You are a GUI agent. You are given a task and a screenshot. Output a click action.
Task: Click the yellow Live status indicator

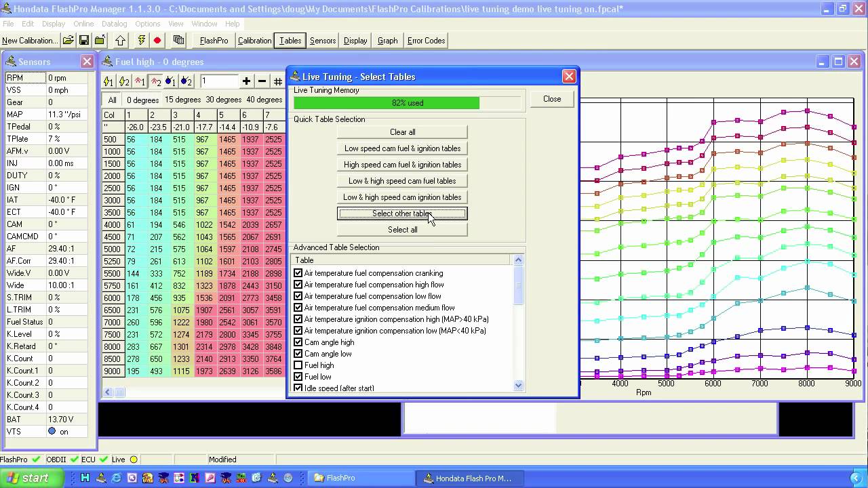[134, 460]
